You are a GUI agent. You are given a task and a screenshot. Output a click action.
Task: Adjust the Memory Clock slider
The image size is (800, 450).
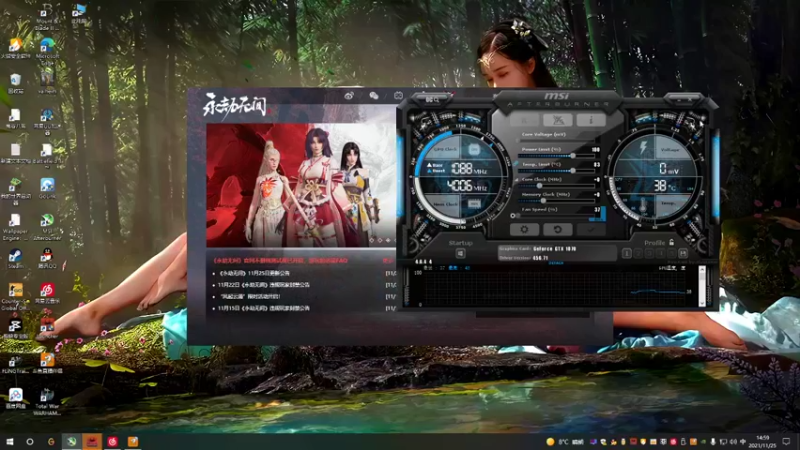[555, 201]
